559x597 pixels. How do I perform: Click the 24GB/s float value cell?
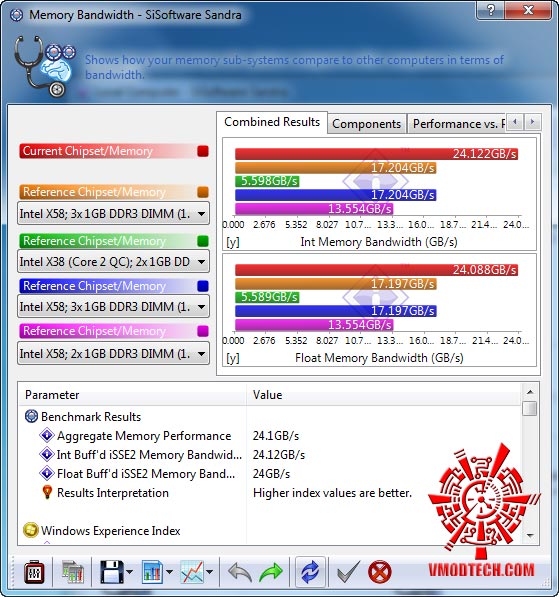(271, 474)
